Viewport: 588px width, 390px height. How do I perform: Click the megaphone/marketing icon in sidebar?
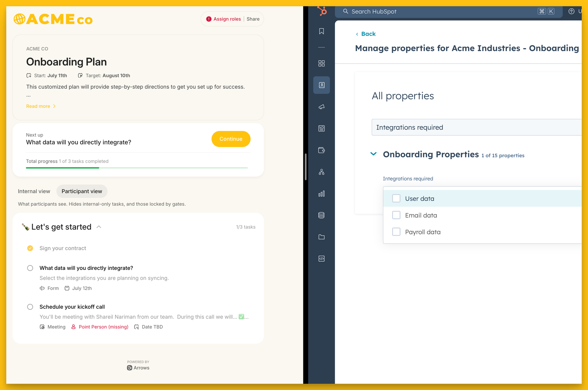(322, 107)
